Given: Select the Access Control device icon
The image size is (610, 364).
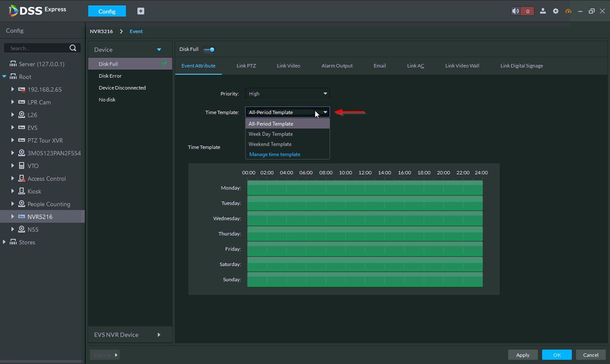Looking at the screenshot, I should tap(22, 179).
